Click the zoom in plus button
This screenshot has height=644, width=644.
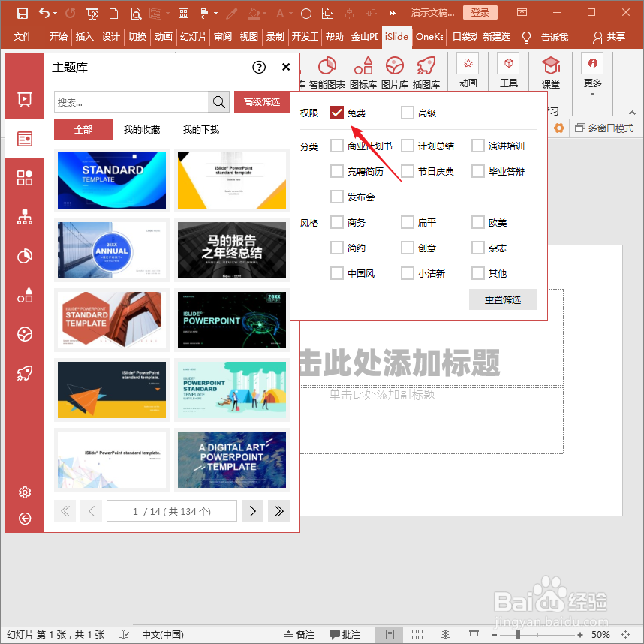point(580,634)
